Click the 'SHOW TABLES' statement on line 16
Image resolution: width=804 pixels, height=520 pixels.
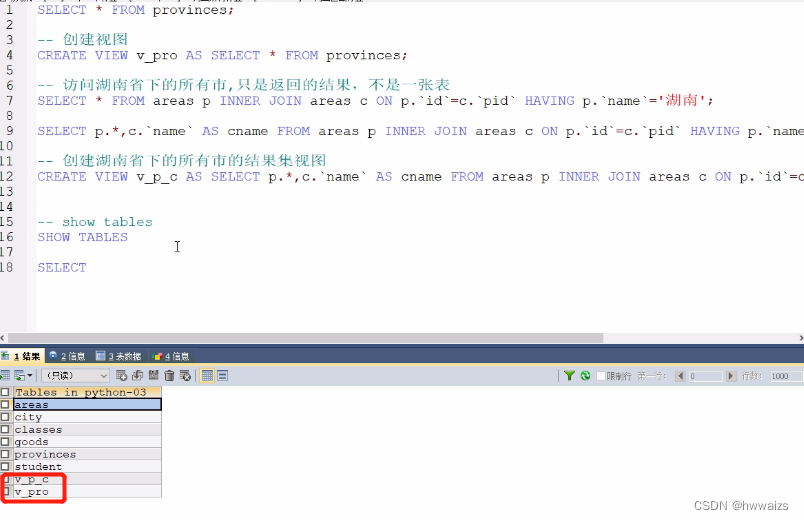(x=83, y=237)
